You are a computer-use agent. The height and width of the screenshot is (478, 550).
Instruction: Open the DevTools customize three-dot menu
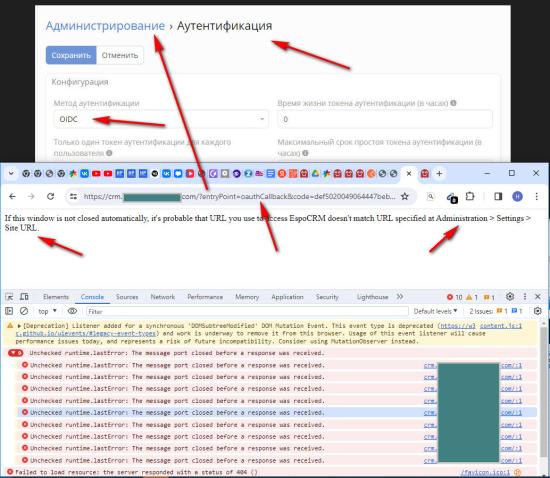coord(525,297)
